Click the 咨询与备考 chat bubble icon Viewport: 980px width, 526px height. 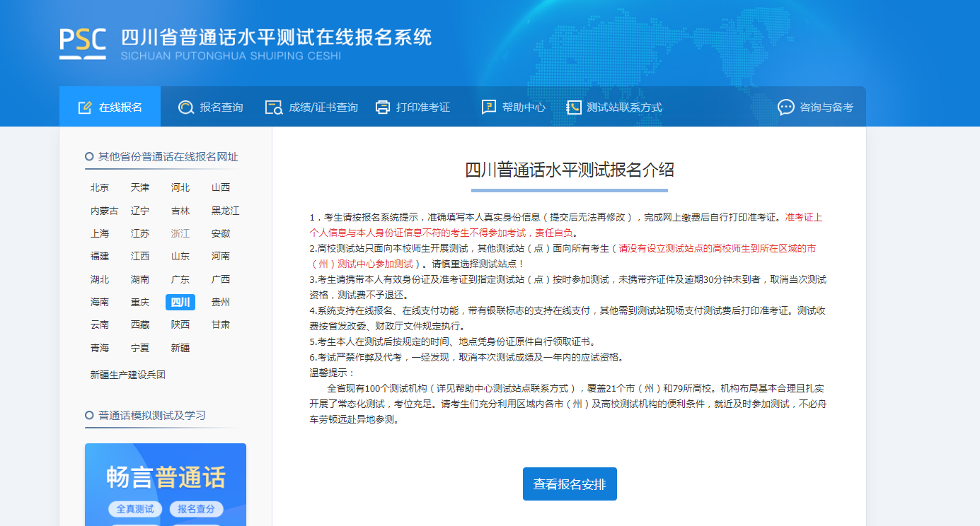click(x=786, y=107)
